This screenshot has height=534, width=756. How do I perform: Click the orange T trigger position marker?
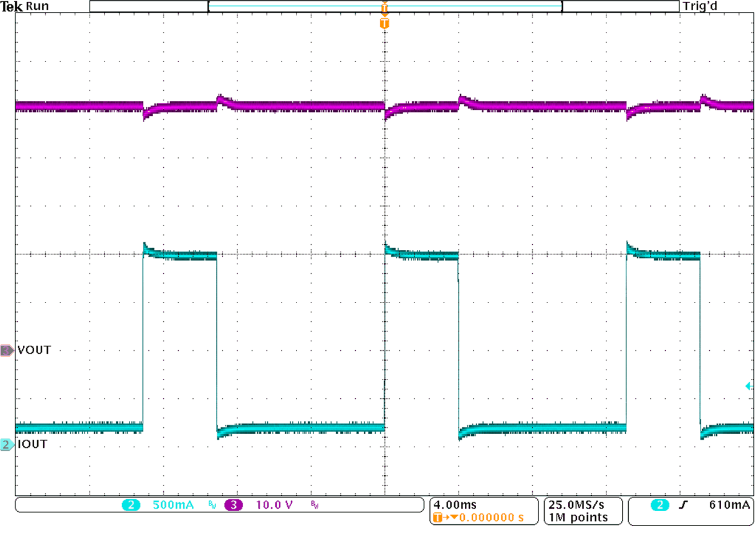(x=385, y=24)
